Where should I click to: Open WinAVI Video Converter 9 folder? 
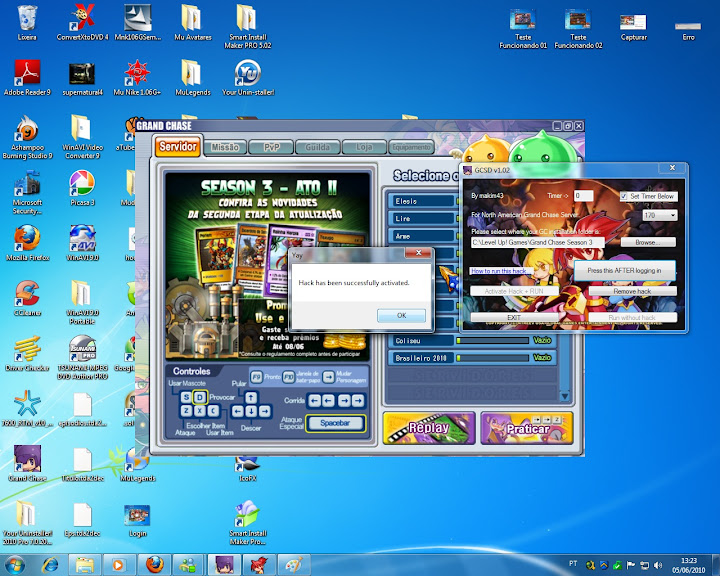click(x=83, y=137)
